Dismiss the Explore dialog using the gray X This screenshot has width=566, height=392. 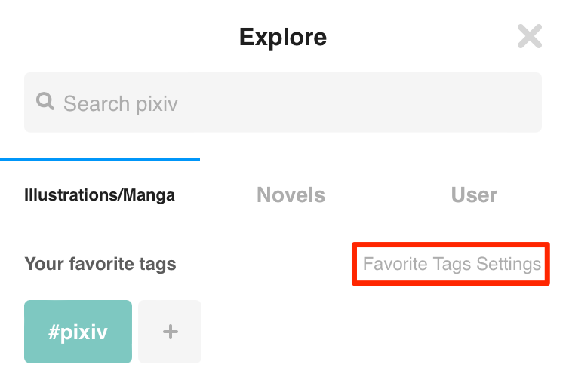click(x=530, y=36)
